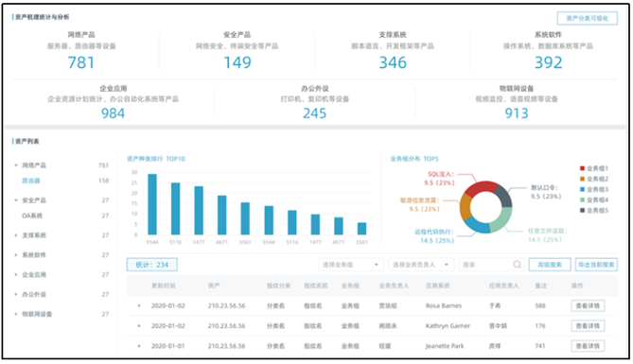Expand the first table row dated 2020-01-02
This screenshot has width=633, height=364.
click(139, 306)
